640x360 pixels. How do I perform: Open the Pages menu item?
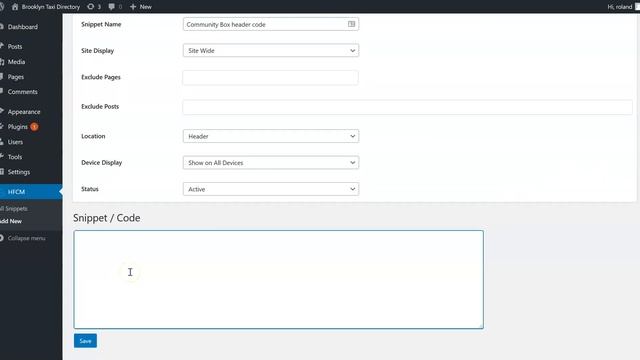tap(16, 77)
